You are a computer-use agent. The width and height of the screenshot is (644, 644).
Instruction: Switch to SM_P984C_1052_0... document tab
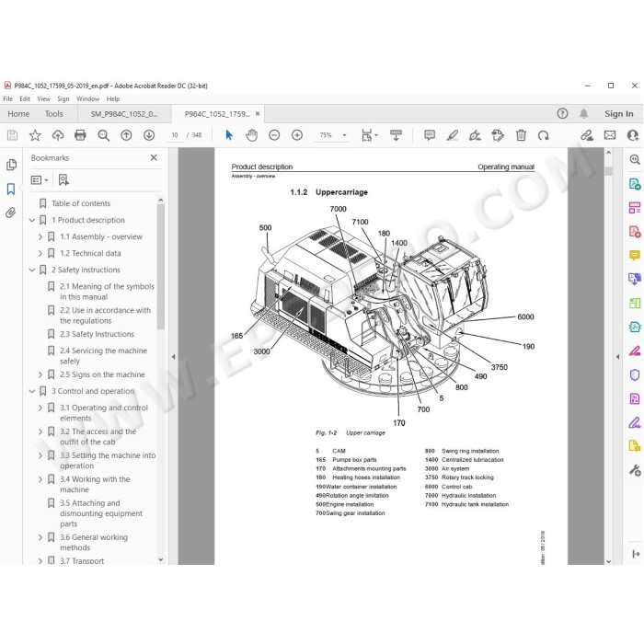124,114
